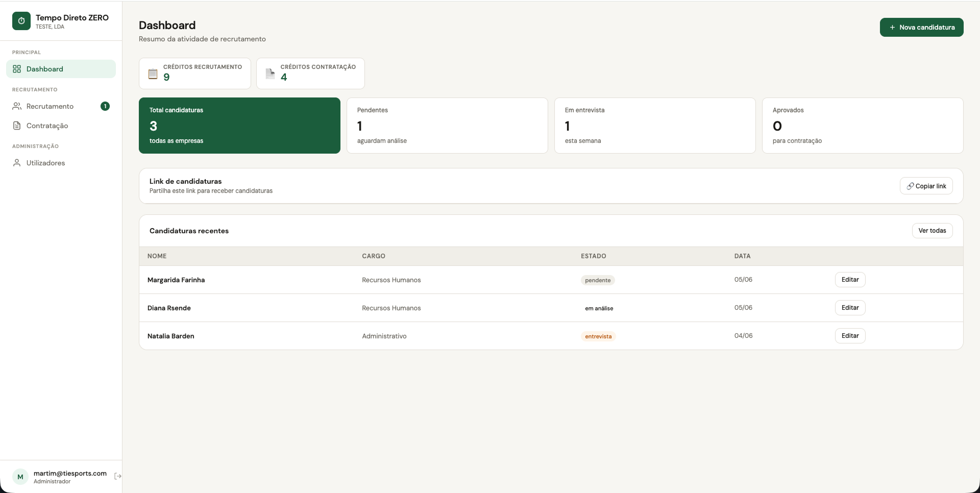Select the Em entrevista stat card
Viewport: 980px width, 493px height.
coord(655,126)
